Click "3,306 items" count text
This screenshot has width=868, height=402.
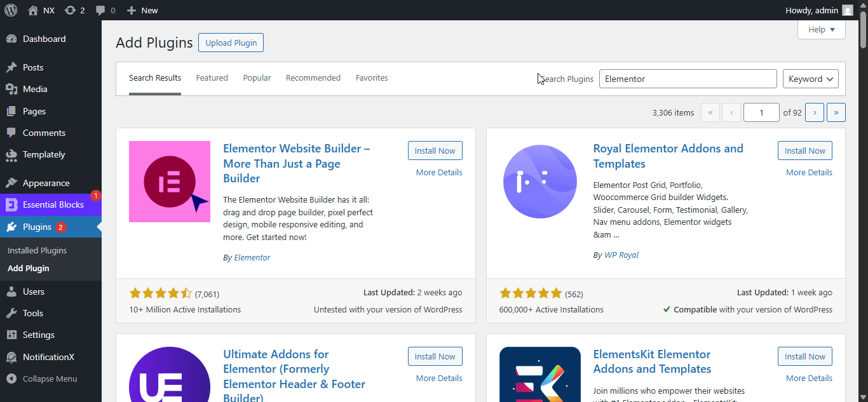[673, 113]
